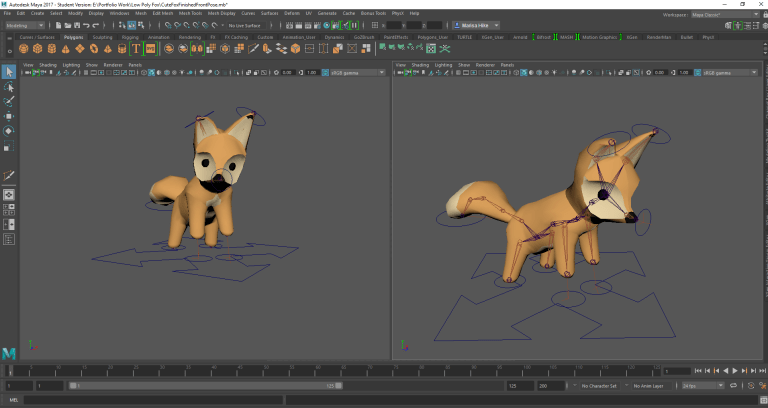Open the No Anim Layer dropdown

[651, 386]
